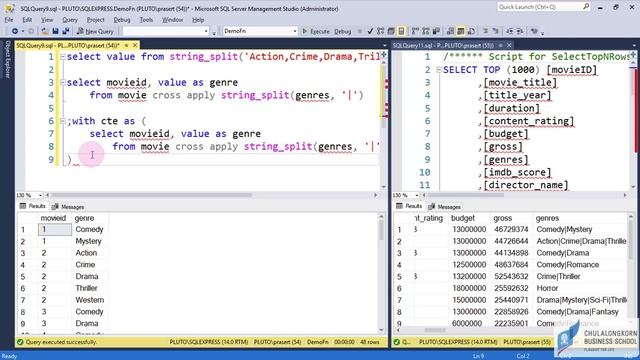Viewport: 640px width, 360px height.
Task: Execute the current query
Action: click(x=316, y=31)
